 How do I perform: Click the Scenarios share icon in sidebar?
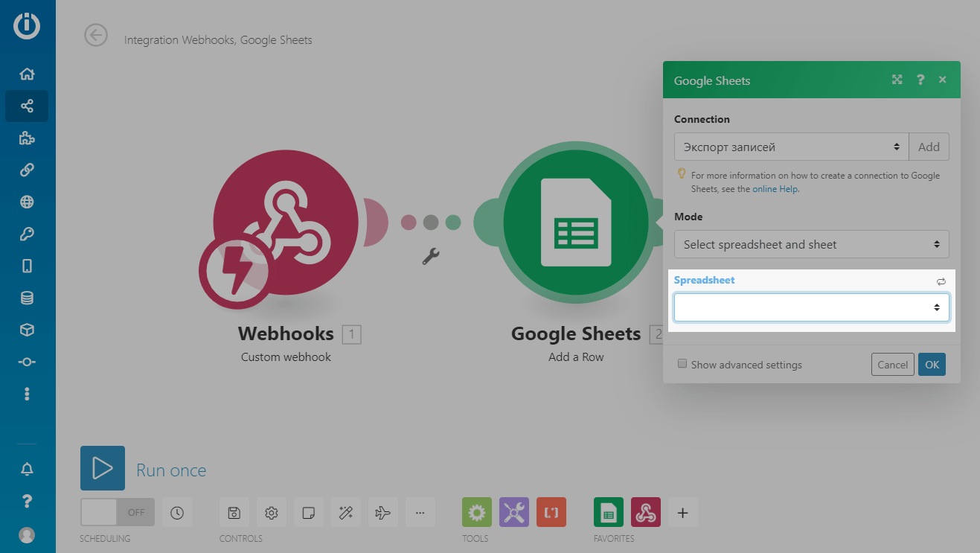[x=27, y=106]
